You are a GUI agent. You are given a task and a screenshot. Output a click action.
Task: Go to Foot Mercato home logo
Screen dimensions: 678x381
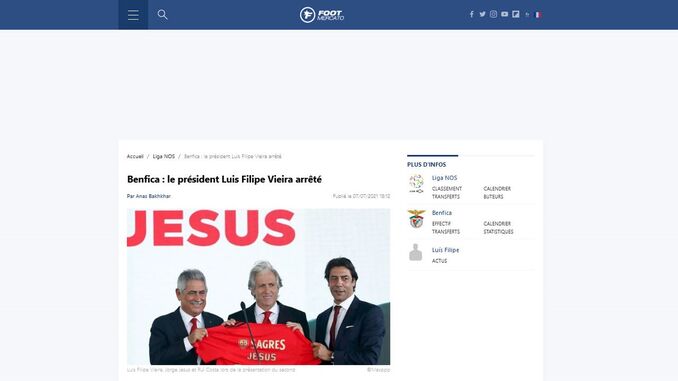coord(322,15)
